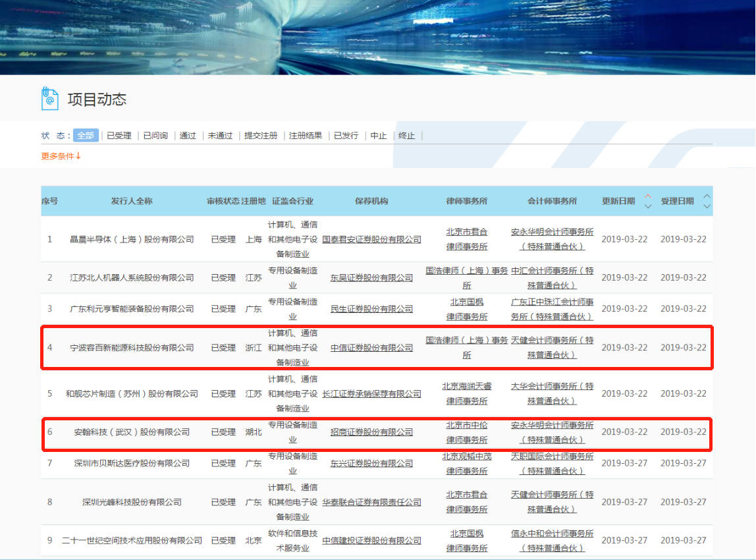Show projects with 通过 status
The image size is (756, 560).
pyautogui.click(x=188, y=136)
